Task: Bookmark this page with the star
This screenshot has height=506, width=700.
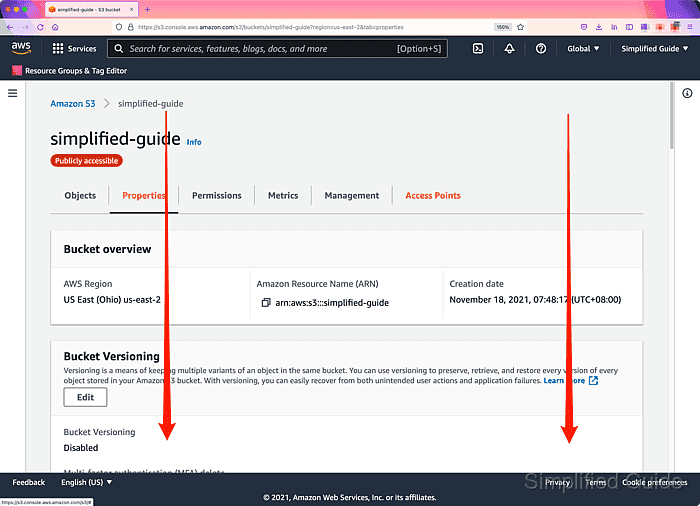Action: point(521,27)
